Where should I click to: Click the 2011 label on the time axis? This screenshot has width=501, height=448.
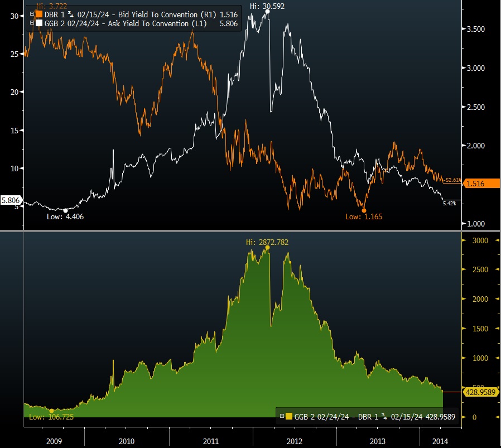tap(211, 441)
